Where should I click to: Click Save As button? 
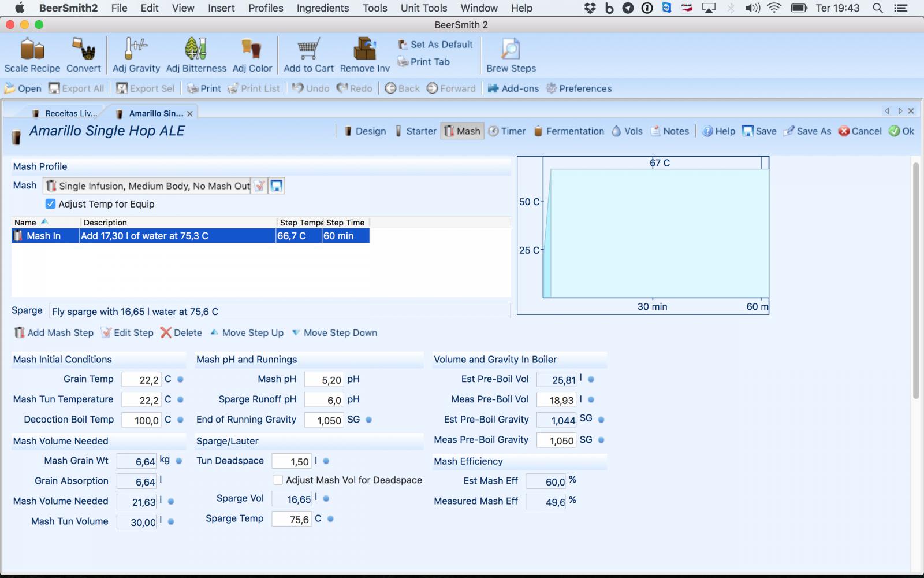(x=807, y=131)
